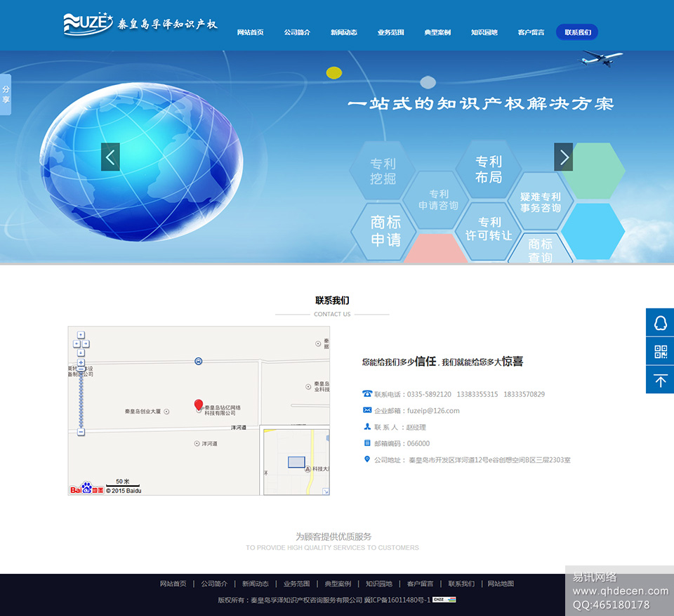Zoom out the map with bottom minus button

81,432
